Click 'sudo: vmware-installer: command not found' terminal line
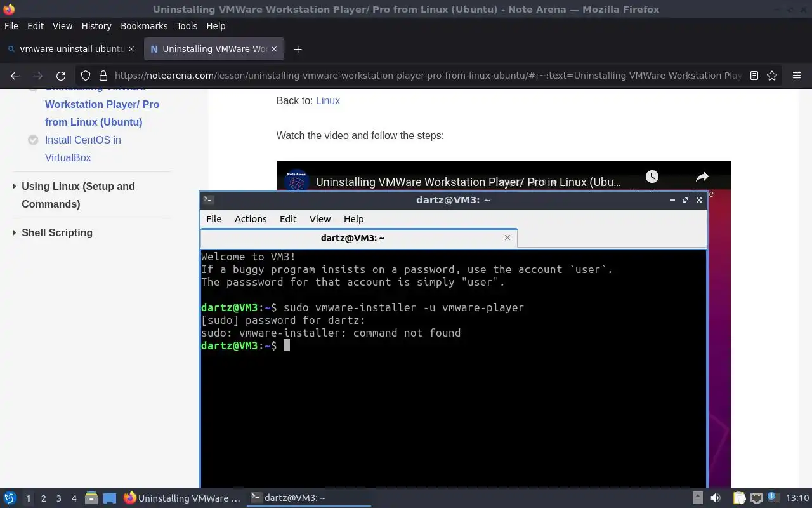This screenshot has height=508, width=812. (x=331, y=333)
